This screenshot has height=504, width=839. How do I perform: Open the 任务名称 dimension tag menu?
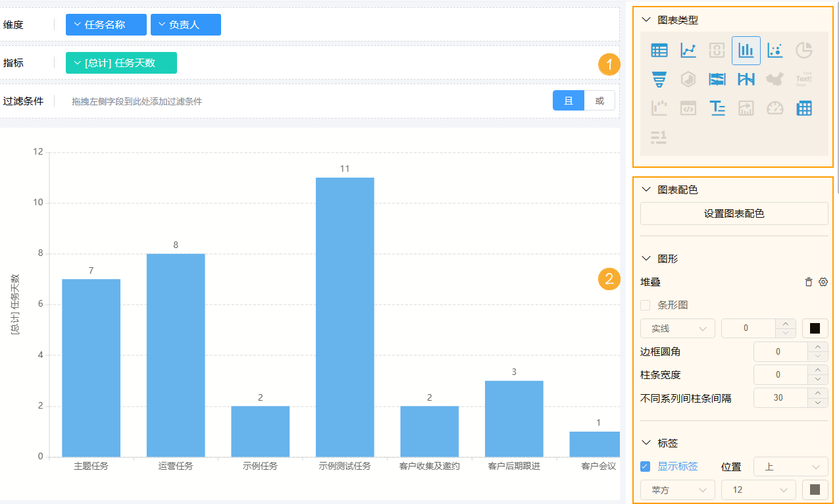tap(105, 24)
